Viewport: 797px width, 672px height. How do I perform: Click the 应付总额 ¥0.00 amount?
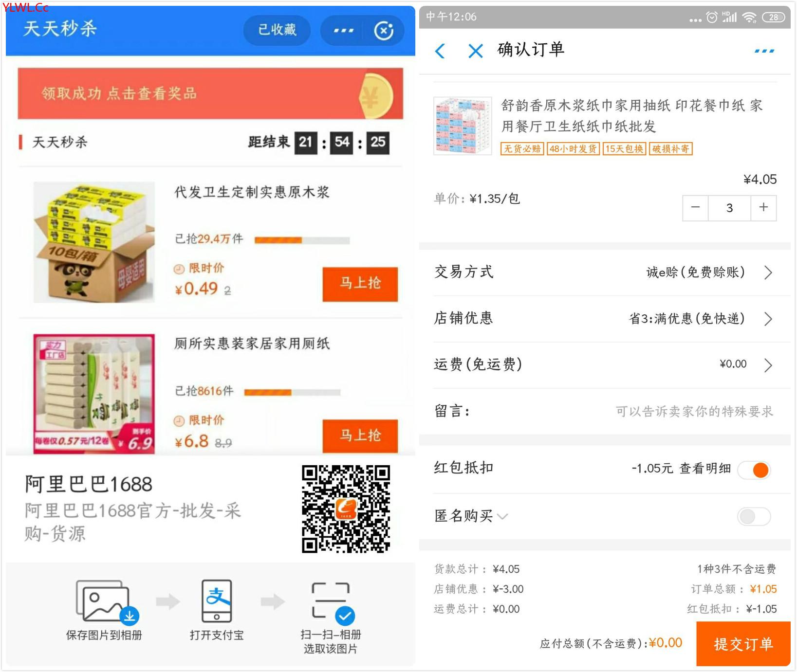coord(666,643)
